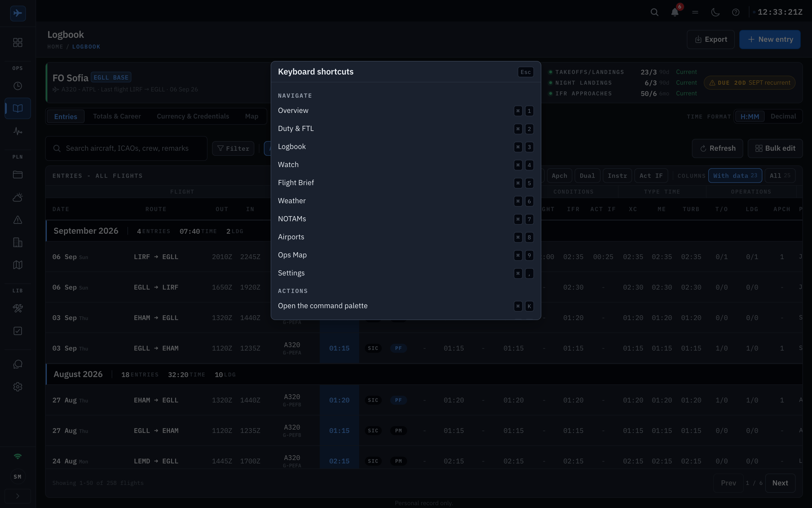812x508 pixels.
Task: Click DUE 20D SEPT recurrent warning badge
Action: pos(749,83)
